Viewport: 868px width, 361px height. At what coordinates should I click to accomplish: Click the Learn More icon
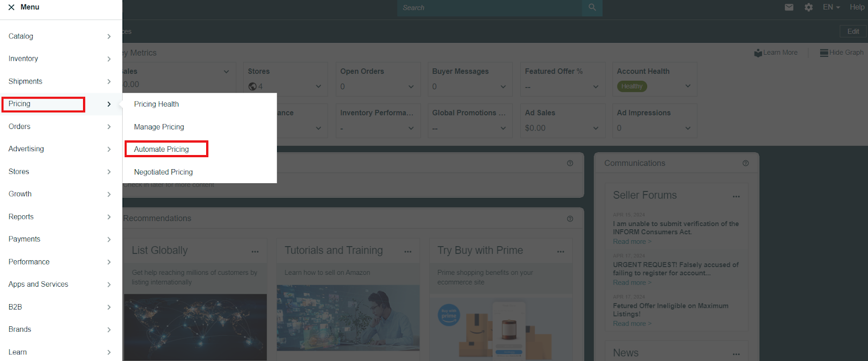(758, 53)
